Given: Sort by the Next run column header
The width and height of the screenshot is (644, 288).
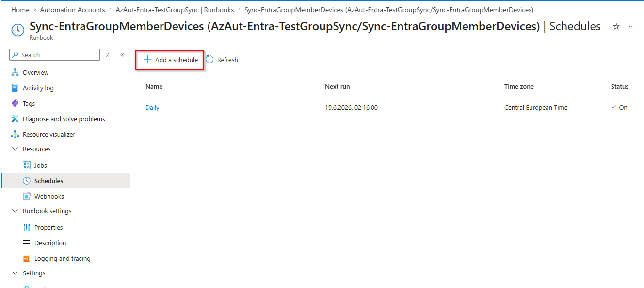Looking at the screenshot, I should point(338,87).
